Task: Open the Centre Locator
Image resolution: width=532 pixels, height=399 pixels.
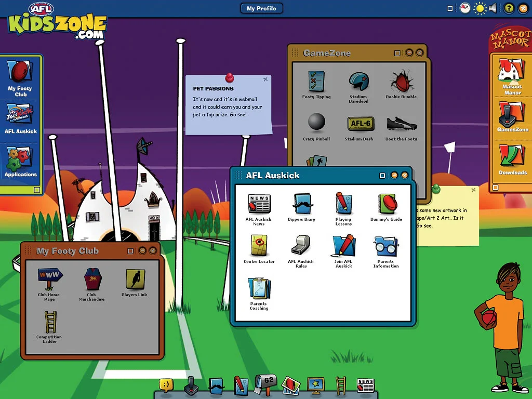Action: (259, 249)
